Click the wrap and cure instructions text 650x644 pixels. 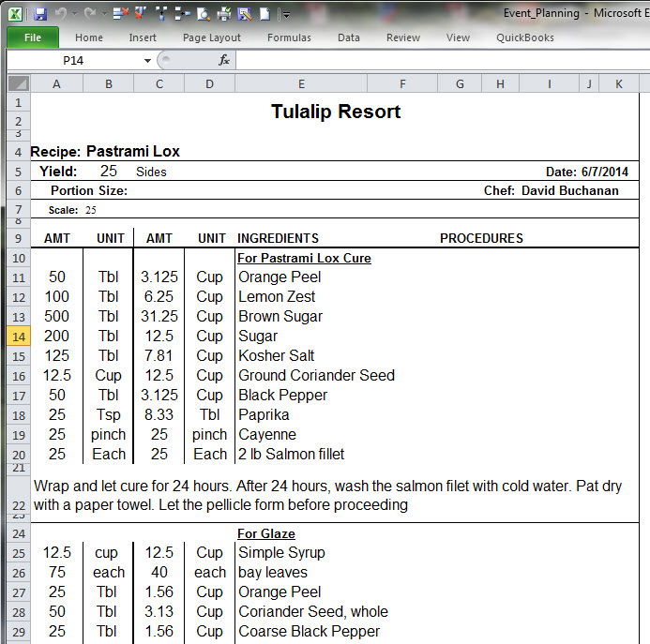327,495
